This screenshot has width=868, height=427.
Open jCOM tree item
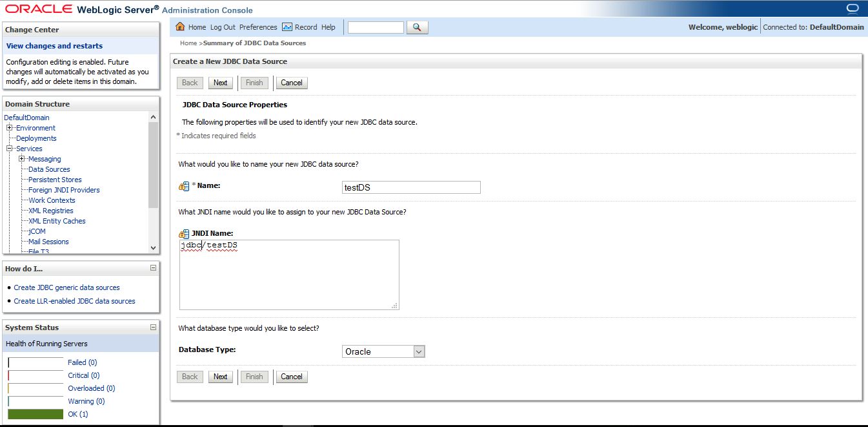pyautogui.click(x=37, y=231)
